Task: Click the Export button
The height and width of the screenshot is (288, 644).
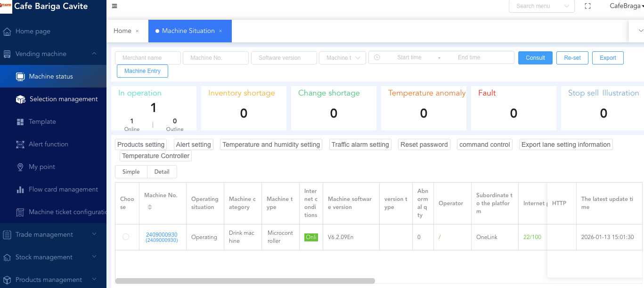Action: [x=608, y=58]
